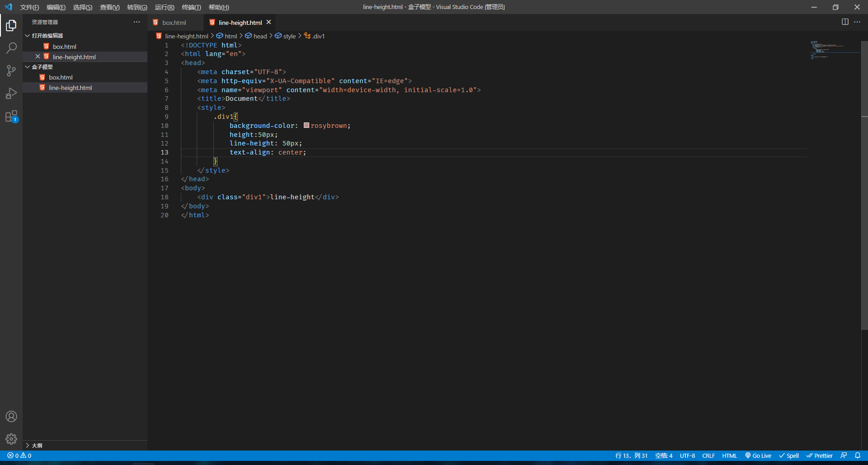Open the Extensions view
868x465 pixels.
pyautogui.click(x=11, y=116)
